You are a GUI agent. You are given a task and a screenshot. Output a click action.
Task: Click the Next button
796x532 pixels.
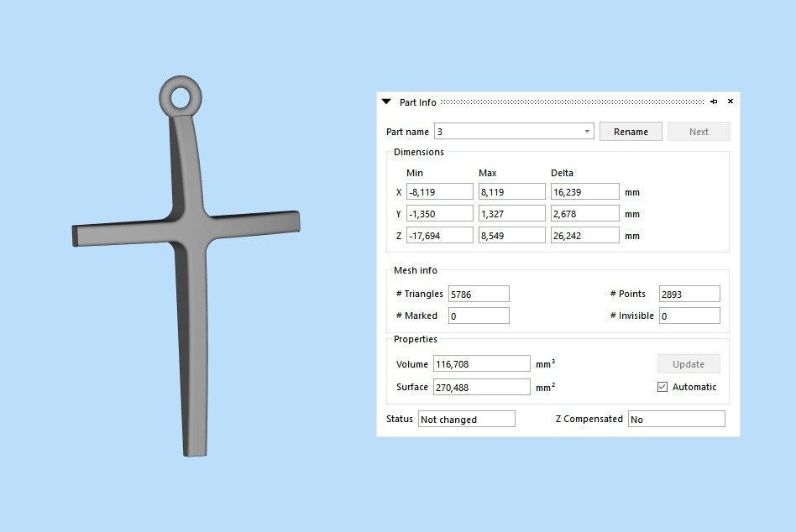click(699, 132)
